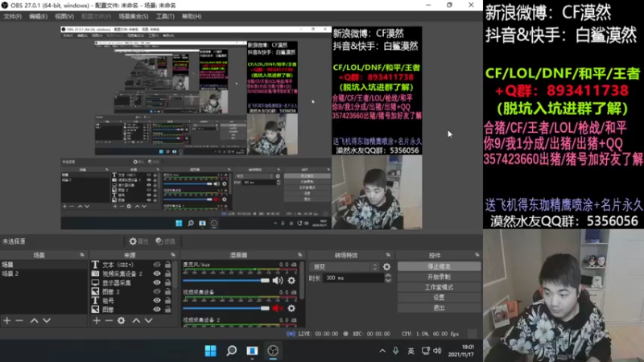Open Windows taskbar search
Viewport: 644px width, 362px height.
point(232,351)
